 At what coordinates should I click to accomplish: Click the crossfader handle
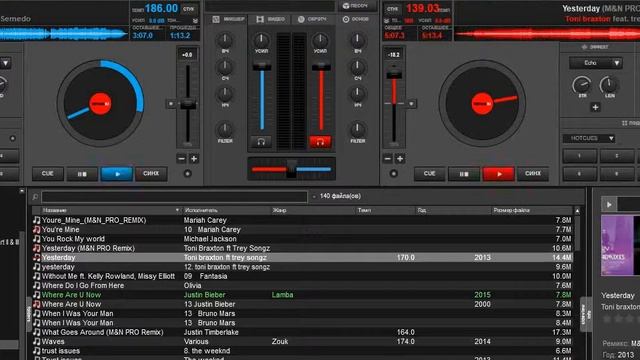tap(291, 169)
